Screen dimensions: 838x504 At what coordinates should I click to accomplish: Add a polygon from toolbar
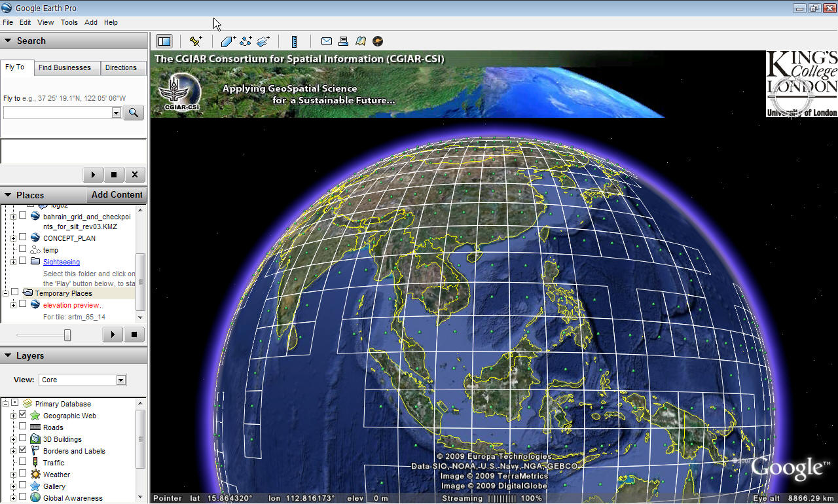coord(228,41)
